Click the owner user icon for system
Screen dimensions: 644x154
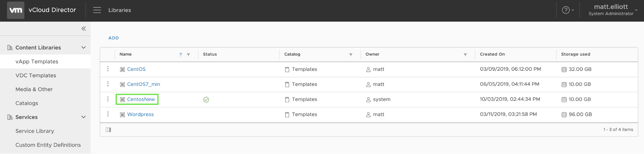coord(368,100)
